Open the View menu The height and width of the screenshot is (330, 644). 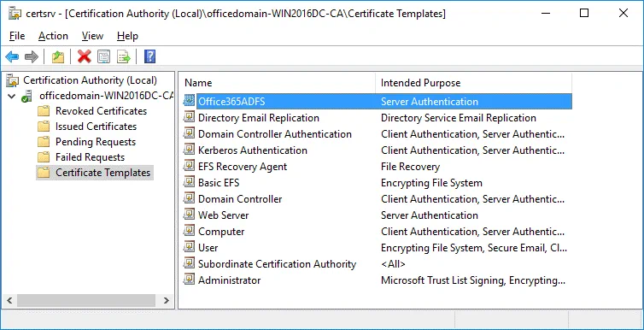click(92, 36)
